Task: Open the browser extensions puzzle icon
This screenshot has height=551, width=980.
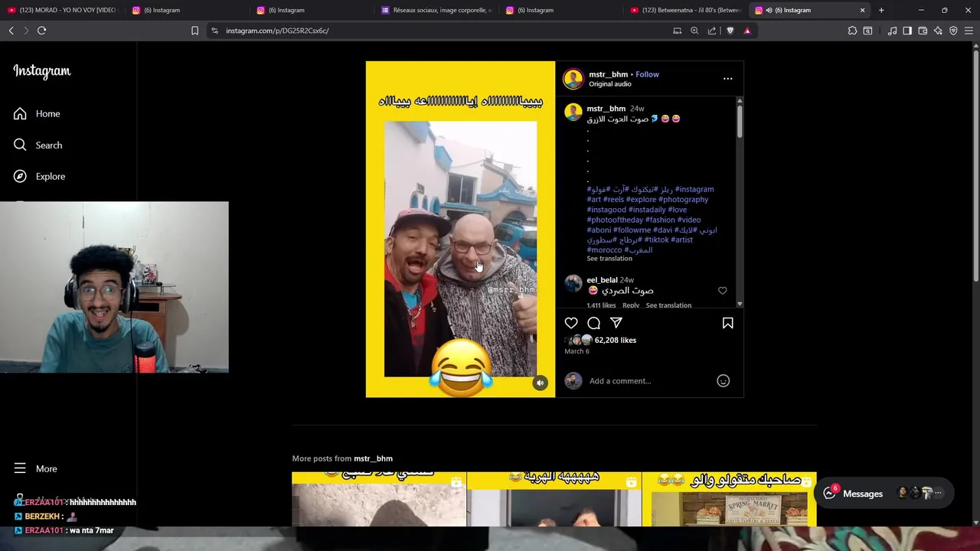Action: point(852,31)
